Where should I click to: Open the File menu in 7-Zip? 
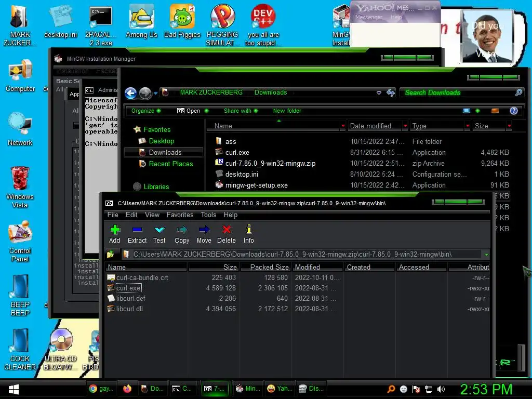(x=113, y=215)
